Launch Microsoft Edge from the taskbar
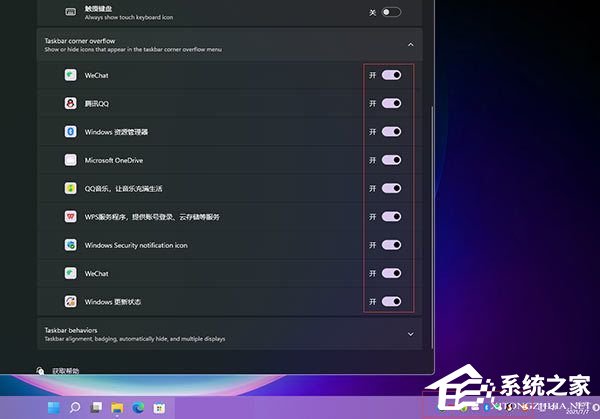Image resolution: width=600 pixels, height=419 pixels. [137, 407]
